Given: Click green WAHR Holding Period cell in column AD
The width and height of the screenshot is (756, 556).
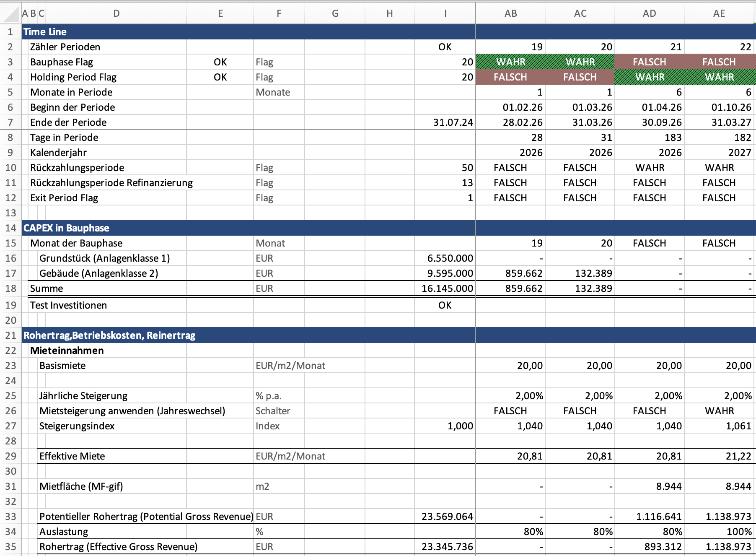Looking at the screenshot, I should click(650, 77).
